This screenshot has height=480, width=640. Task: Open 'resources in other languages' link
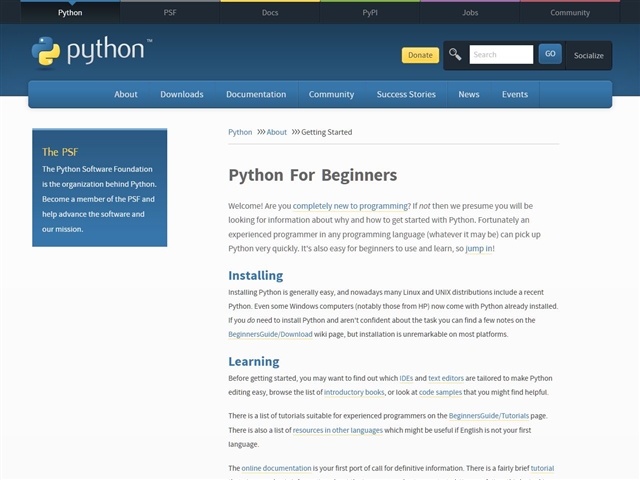(338, 430)
